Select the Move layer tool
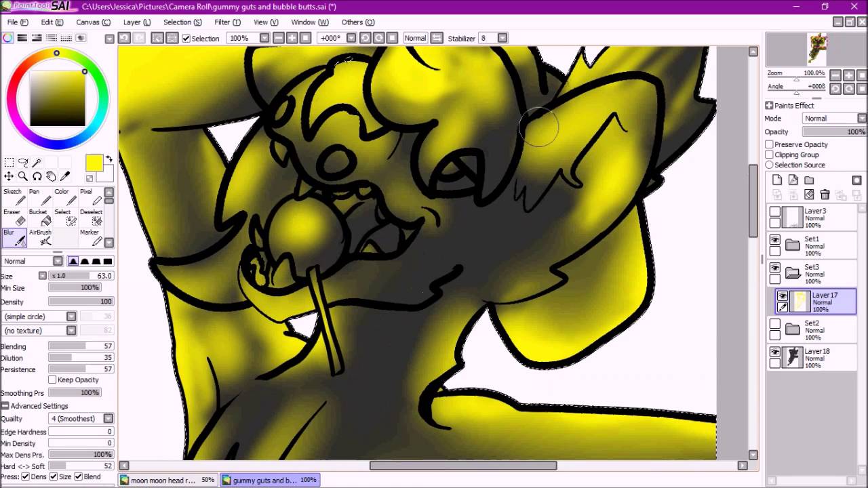868x488 pixels. coord(9,176)
